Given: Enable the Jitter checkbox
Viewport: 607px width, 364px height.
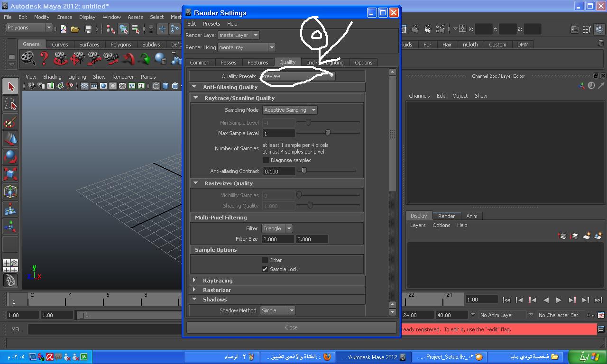Looking at the screenshot, I should click(265, 260).
